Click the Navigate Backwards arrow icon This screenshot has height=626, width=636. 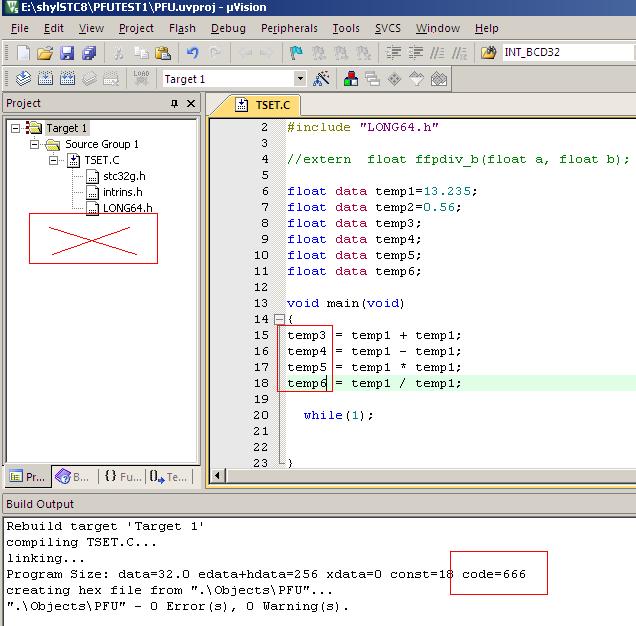point(245,53)
